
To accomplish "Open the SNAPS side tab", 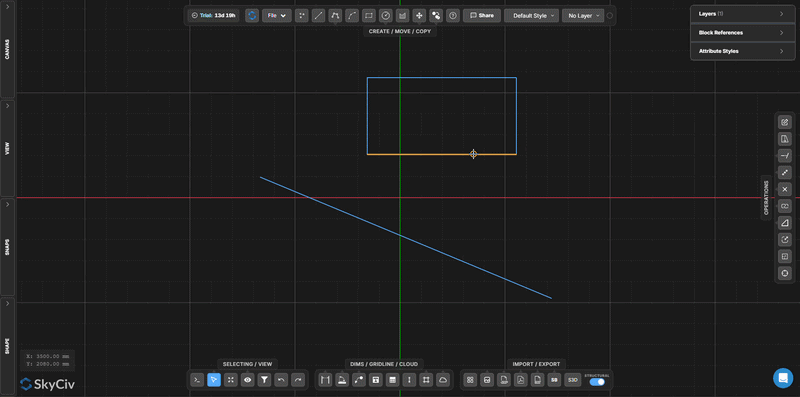I will [8, 247].
